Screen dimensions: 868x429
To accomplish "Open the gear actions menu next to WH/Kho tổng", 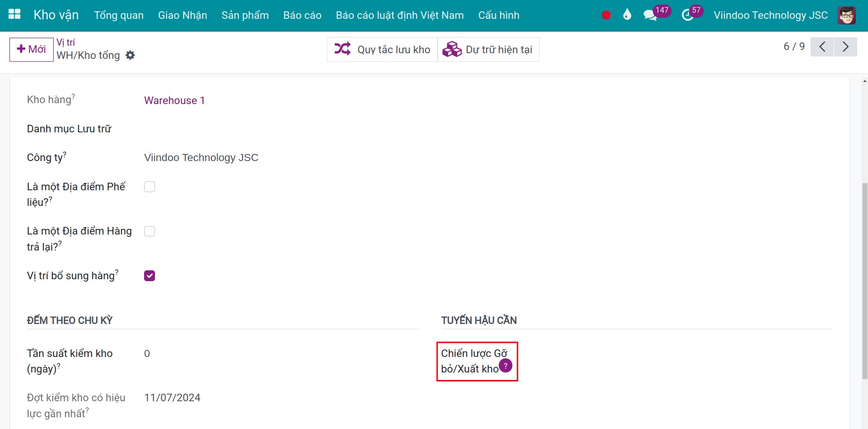I will pyautogui.click(x=130, y=55).
